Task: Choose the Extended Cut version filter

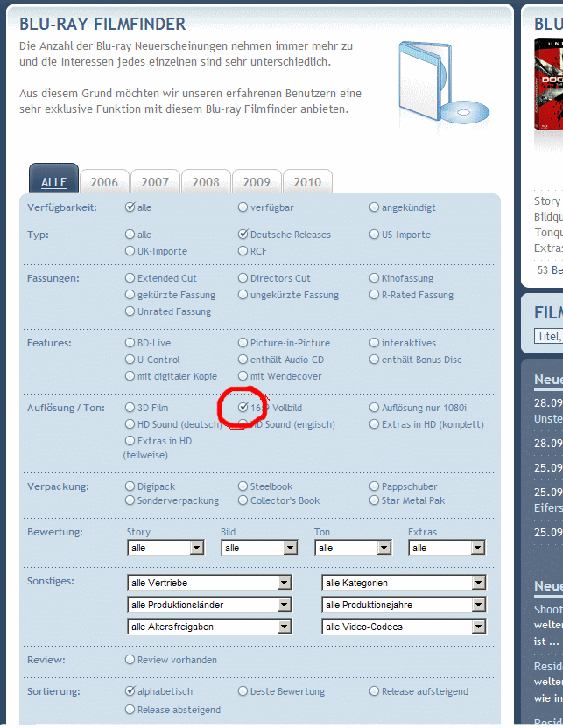Action: point(130,278)
